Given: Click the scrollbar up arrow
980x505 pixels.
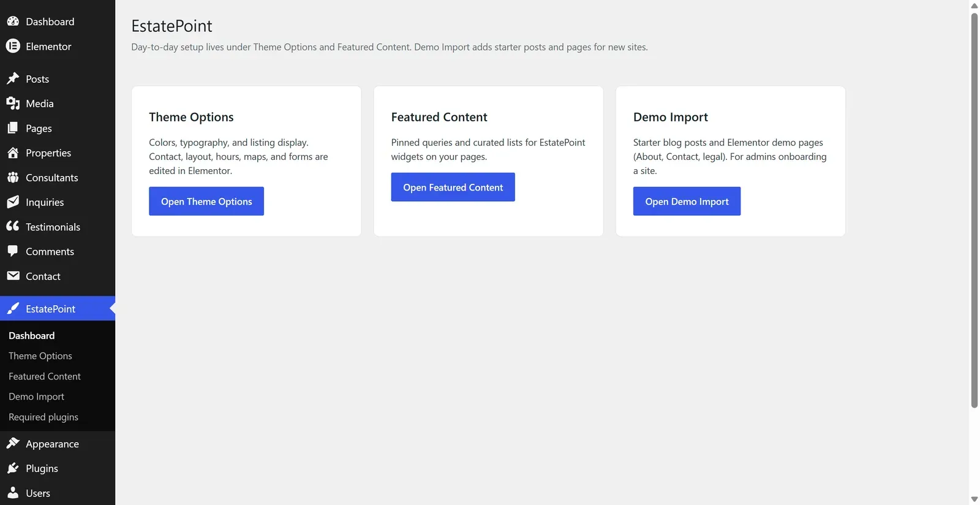Looking at the screenshot, I should tap(974, 6).
